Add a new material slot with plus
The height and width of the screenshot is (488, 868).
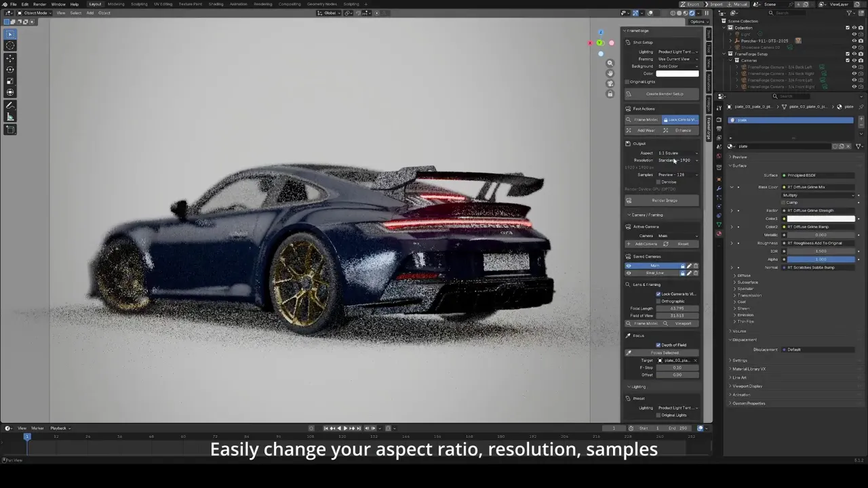click(x=861, y=120)
